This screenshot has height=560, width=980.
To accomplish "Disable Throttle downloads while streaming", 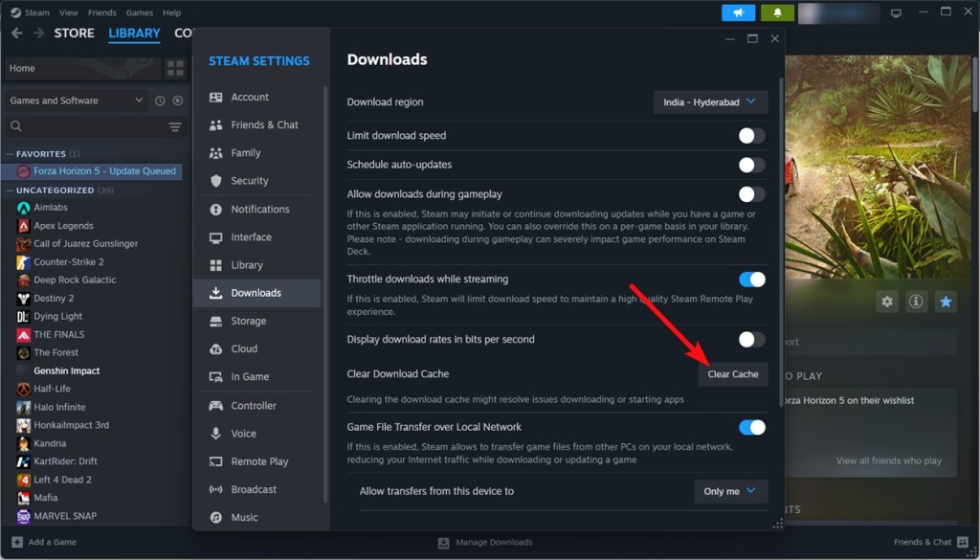I will tap(752, 280).
